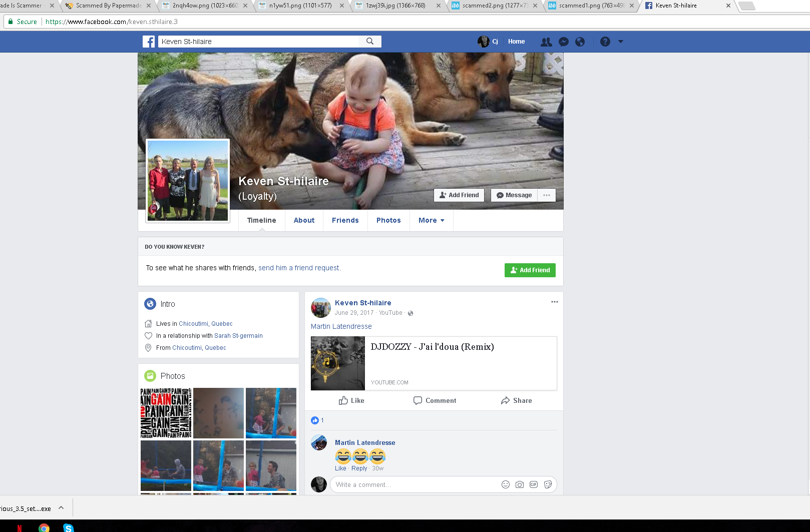This screenshot has width=810, height=532.
Task: Attach a photo to the comment
Action: (x=520, y=484)
